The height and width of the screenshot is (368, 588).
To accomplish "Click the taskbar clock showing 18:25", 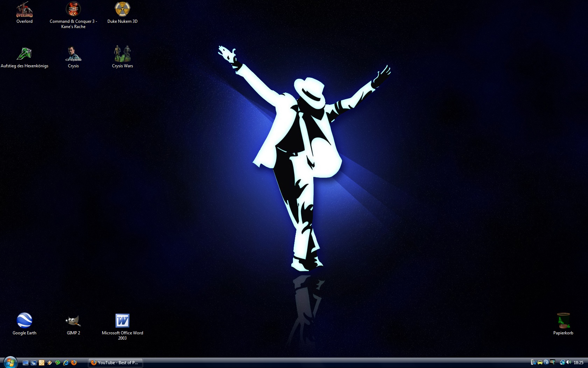I will point(578,363).
